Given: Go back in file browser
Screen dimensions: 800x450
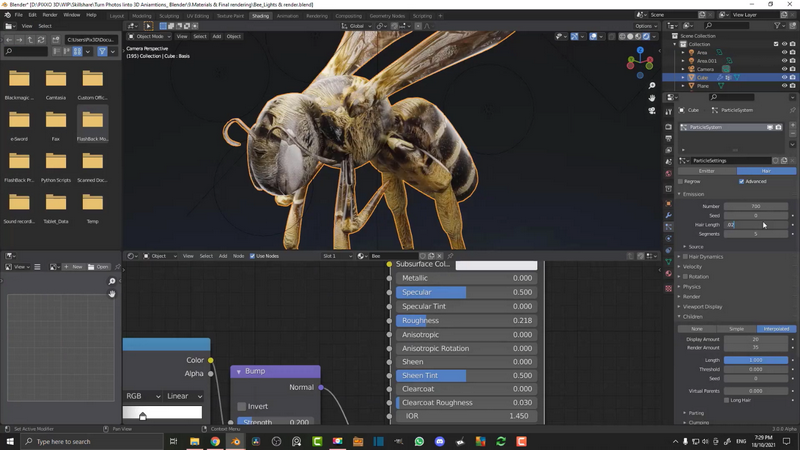Looking at the screenshot, I should (9, 39).
